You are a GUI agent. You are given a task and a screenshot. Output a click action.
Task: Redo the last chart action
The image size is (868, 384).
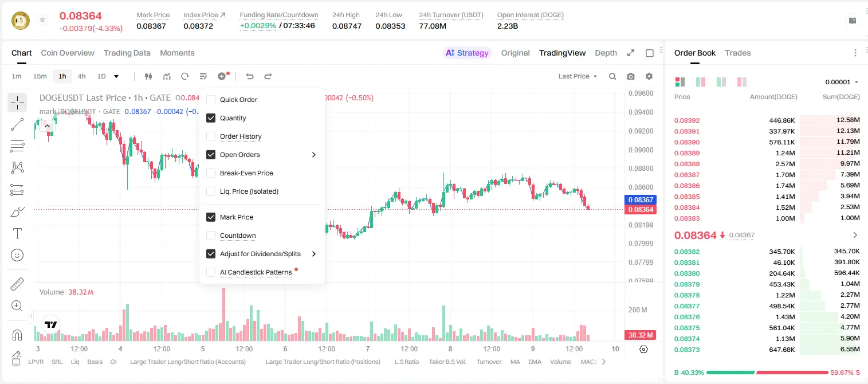tap(268, 76)
